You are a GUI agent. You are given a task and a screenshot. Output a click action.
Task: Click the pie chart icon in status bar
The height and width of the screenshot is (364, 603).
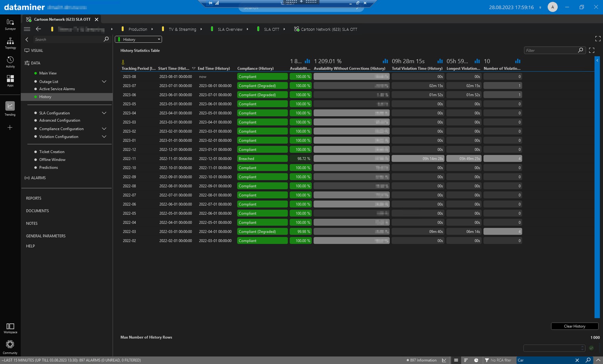click(x=476, y=360)
